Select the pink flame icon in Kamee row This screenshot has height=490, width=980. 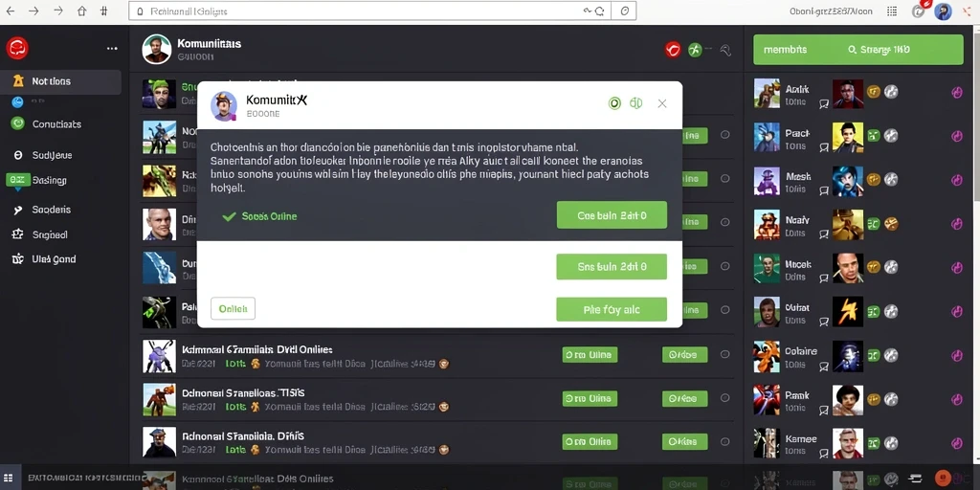[956, 442]
